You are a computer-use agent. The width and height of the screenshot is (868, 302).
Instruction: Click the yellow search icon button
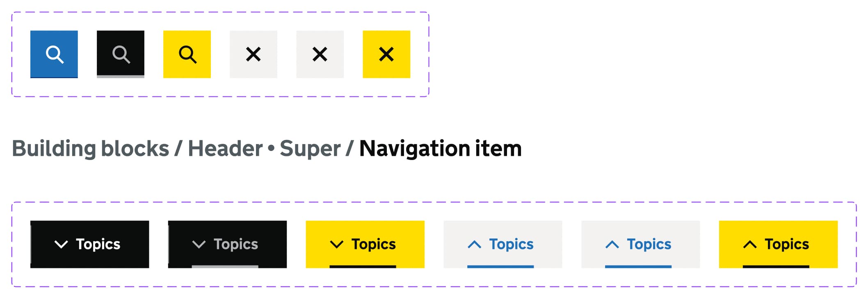tap(187, 54)
